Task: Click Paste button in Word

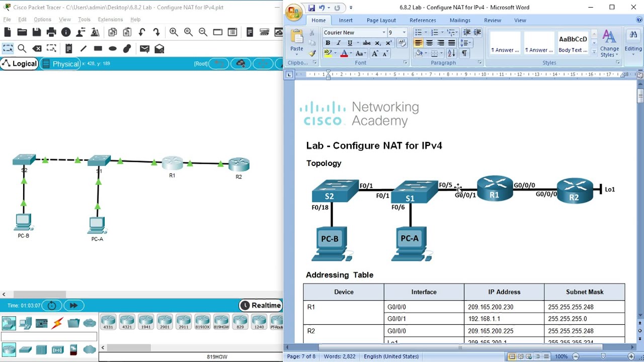Action: tap(297, 41)
